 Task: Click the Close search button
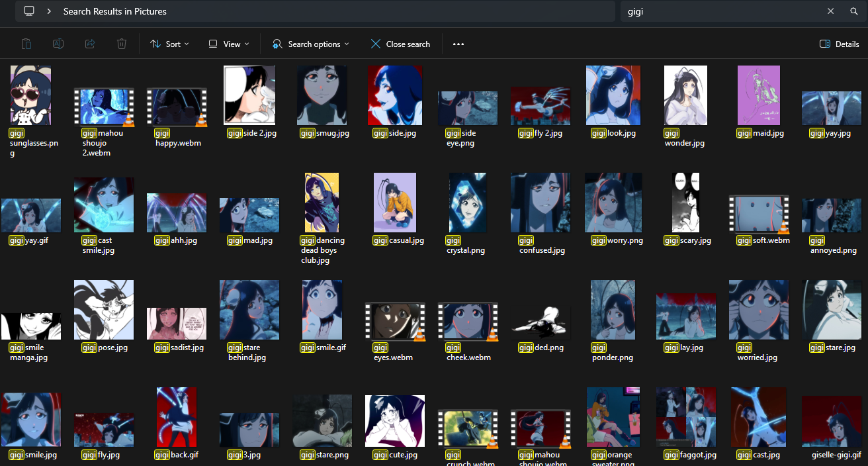[x=400, y=44]
